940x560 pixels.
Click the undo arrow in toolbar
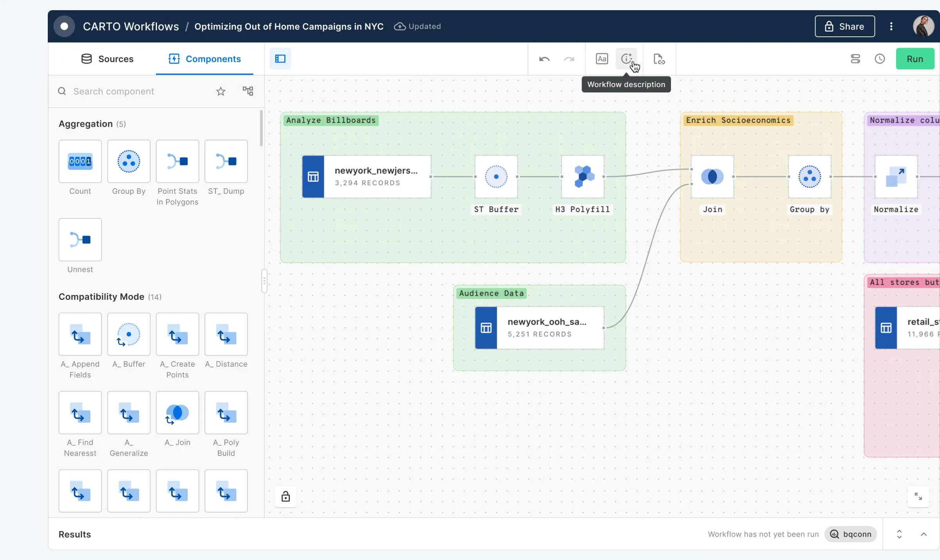pos(544,59)
